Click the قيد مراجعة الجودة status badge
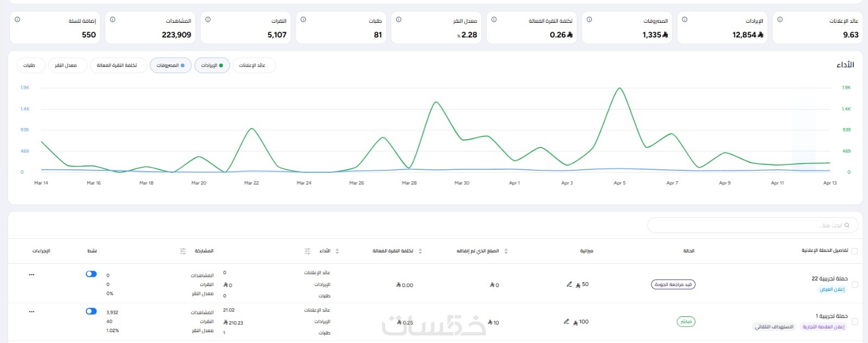Screen dimensions: 868x343 (x=673, y=284)
